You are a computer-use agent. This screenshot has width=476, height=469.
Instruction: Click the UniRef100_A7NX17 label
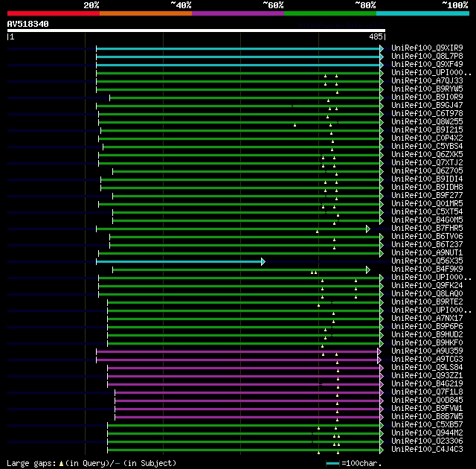tap(427, 319)
